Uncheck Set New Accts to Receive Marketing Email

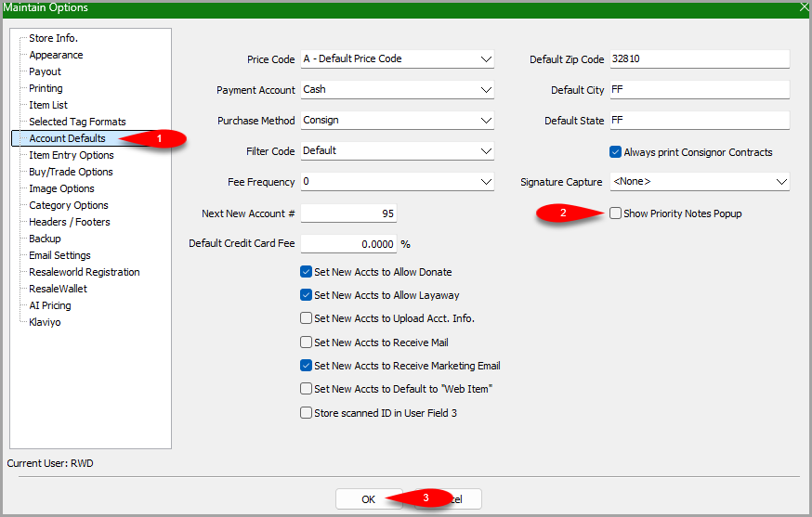[306, 366]
